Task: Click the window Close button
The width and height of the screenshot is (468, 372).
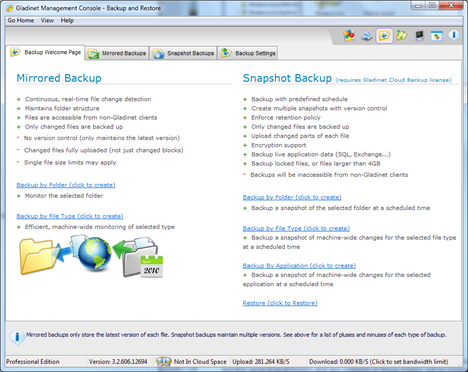Action: tap(451, 5)
